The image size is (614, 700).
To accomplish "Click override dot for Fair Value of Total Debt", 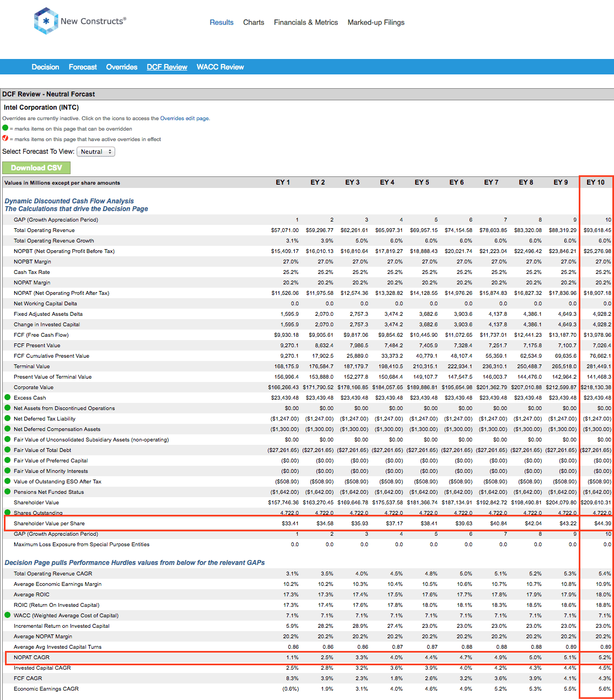I will click(8, 450).
